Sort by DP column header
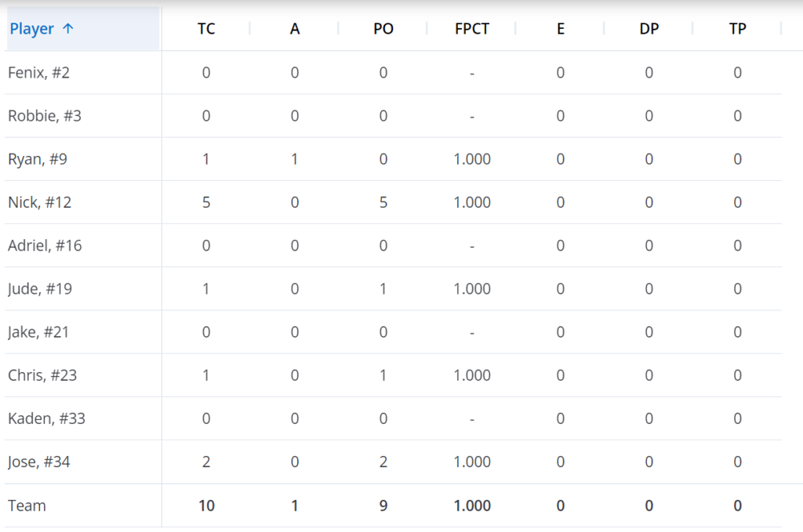The width and height of the screenshot is (803, 532). coord(649,29)
